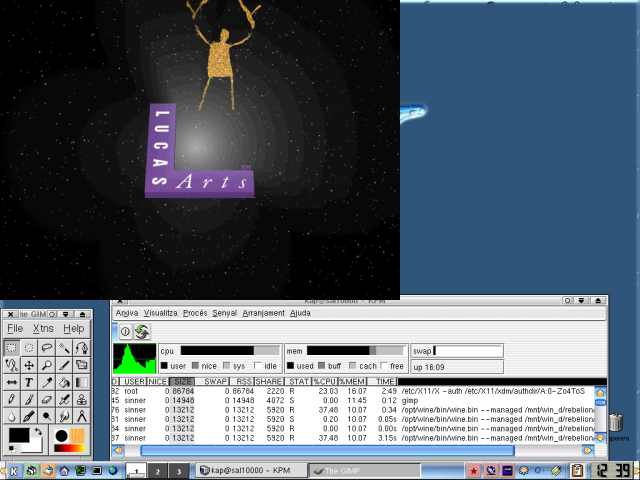The width and height of the screenshot is (640, 480).
Task: Select the Rectangle Select tool in GIMP
Action: (x=11, y=348)
